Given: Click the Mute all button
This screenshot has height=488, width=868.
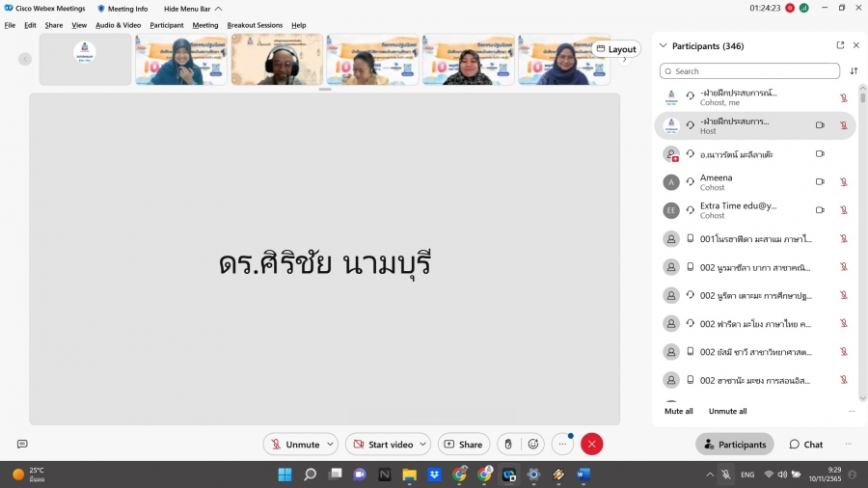Looking at the screenshot, I should pos(678,411).
